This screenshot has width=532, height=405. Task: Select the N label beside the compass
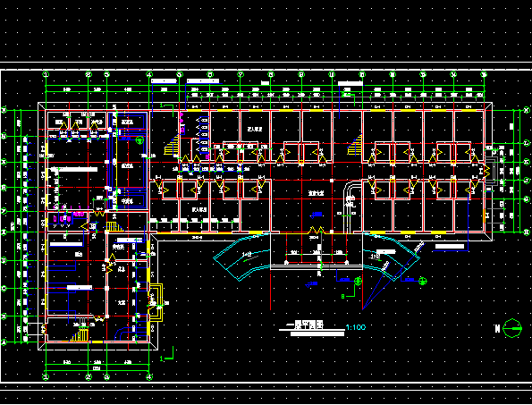498,328
